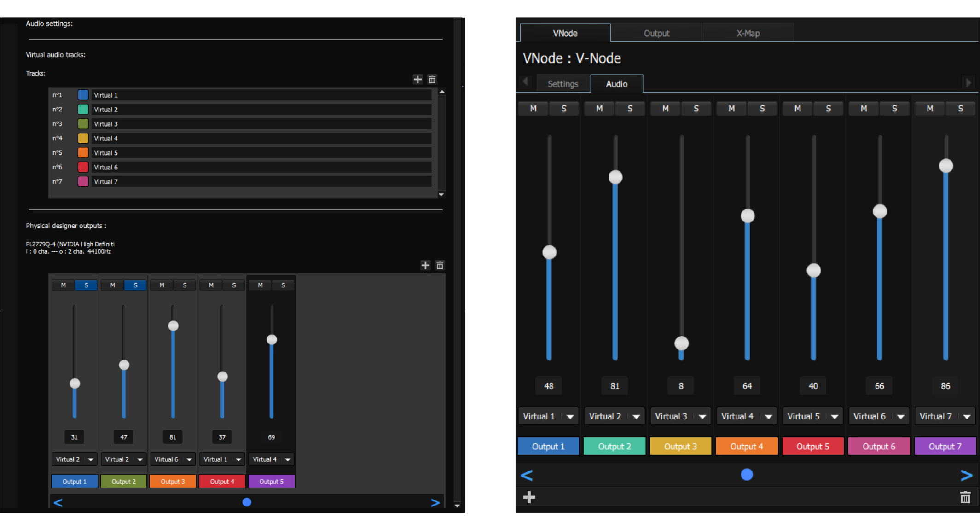The height and width of the screenshot is (529, 980).
Task: Click VNode Output 7 fader handle at 86
Action: coord(946,166)
